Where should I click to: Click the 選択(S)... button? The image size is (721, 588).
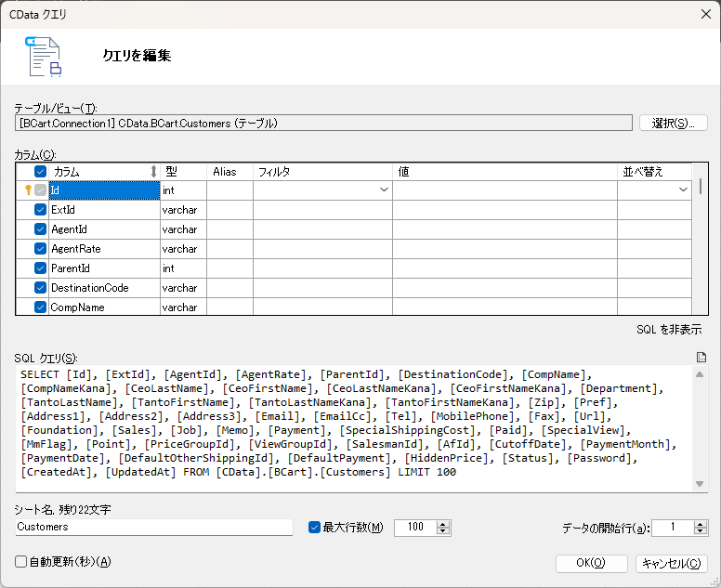pos(674,124)
